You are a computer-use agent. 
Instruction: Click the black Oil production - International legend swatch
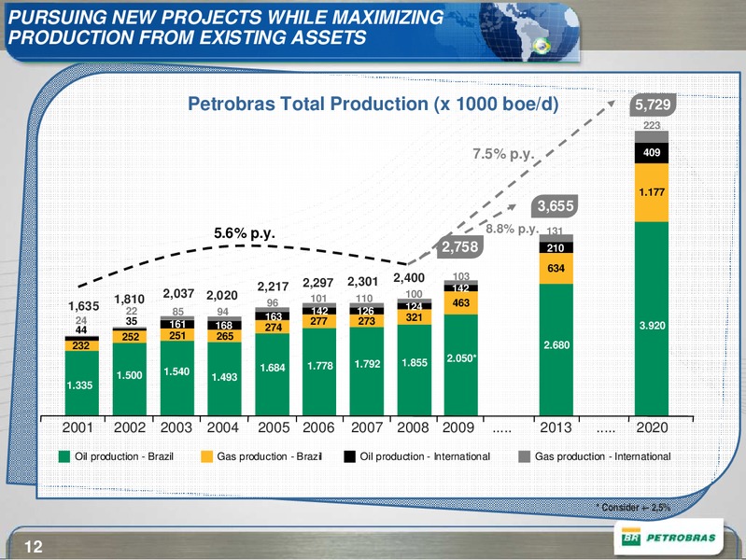tap(350, 456)
